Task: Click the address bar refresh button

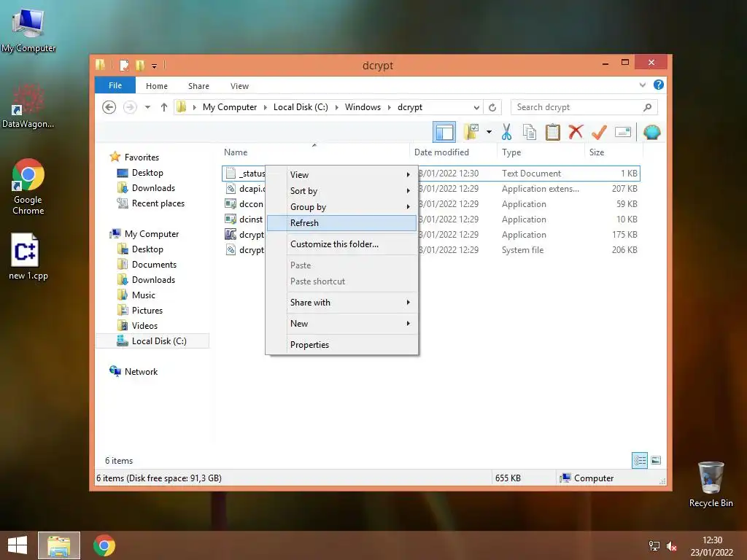Action: point(492,107)
